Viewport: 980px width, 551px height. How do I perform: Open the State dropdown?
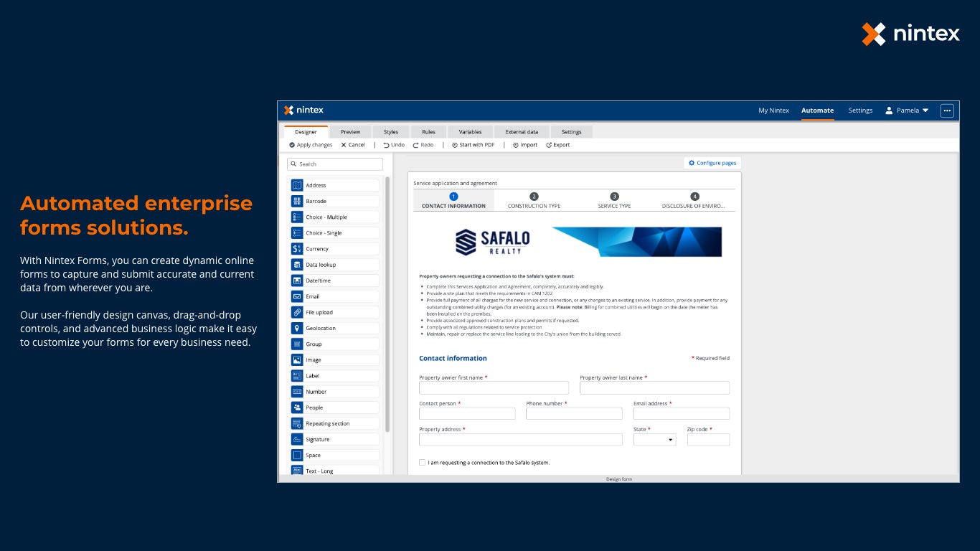[x=654, y=440]
